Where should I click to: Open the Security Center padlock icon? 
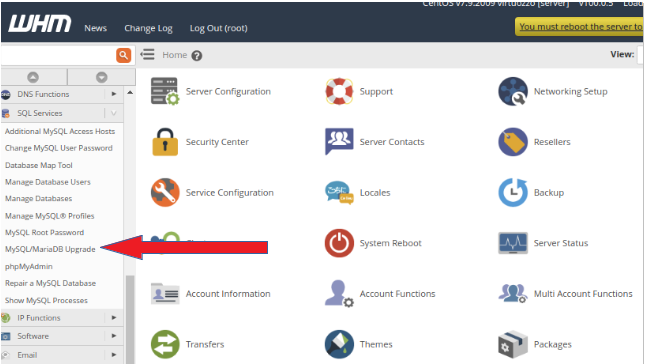165,142
